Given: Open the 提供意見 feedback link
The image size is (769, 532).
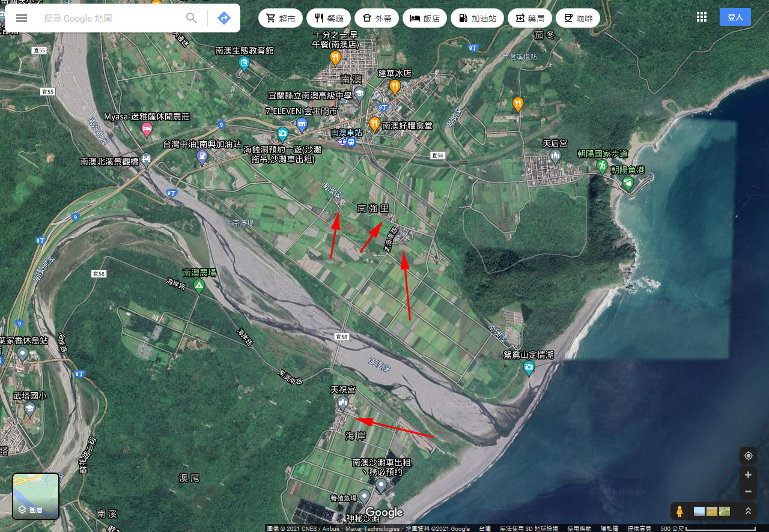Looking at the screenshot, I should click(639, 528).
